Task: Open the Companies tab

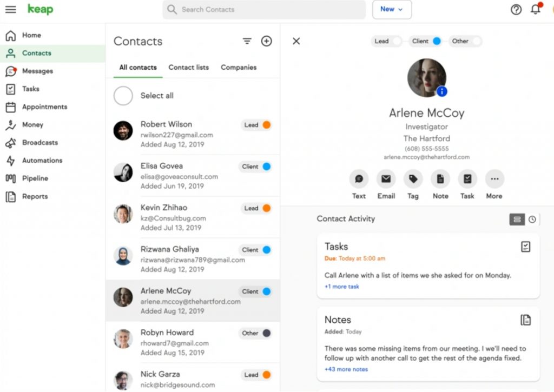Action: (x=239, y=67)
